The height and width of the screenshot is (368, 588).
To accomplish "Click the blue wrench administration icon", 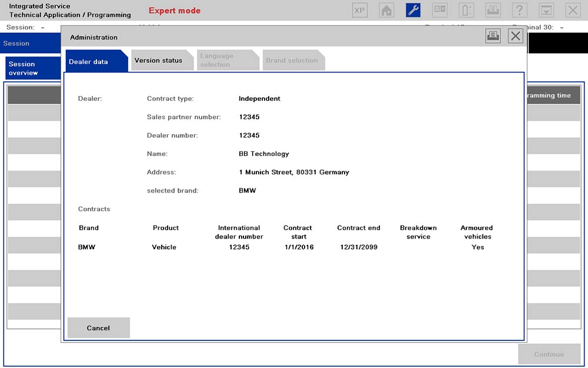I will [x=413, y=10].
